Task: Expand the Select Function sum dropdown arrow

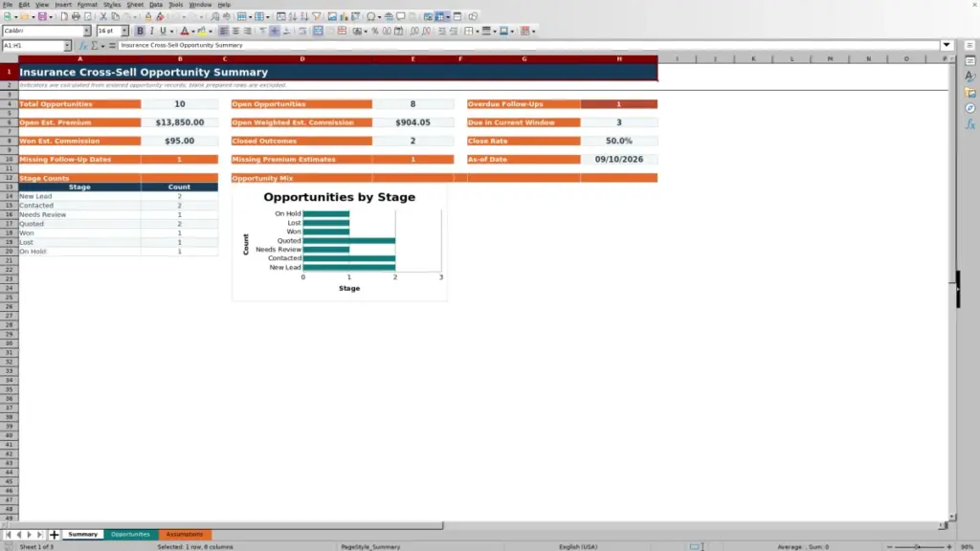Action: (102, 45)
